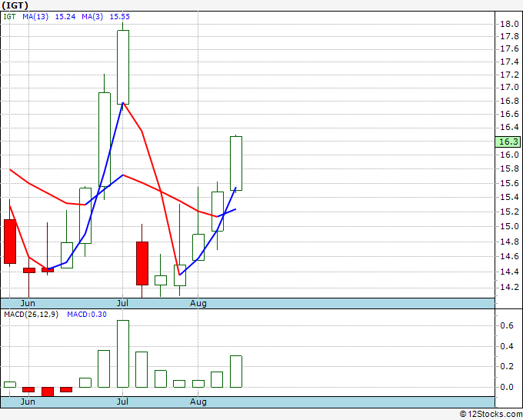Click the 14.2 price axis label
The width and height of the screenshot is (523, 420).
[x=509, y=287]
